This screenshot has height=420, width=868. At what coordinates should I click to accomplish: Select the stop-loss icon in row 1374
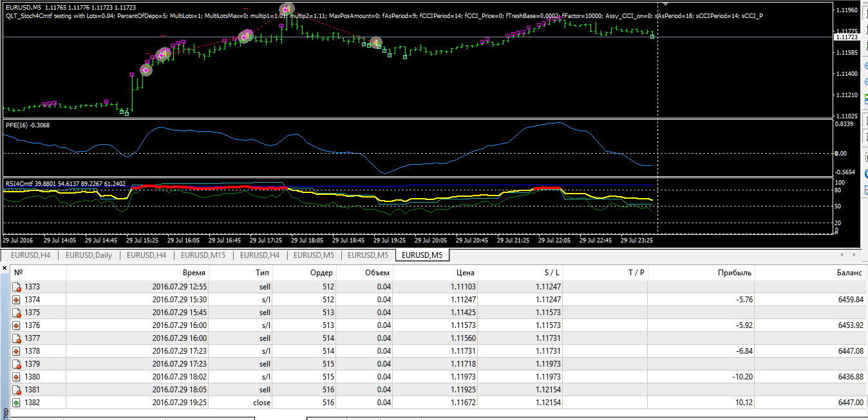17,300
